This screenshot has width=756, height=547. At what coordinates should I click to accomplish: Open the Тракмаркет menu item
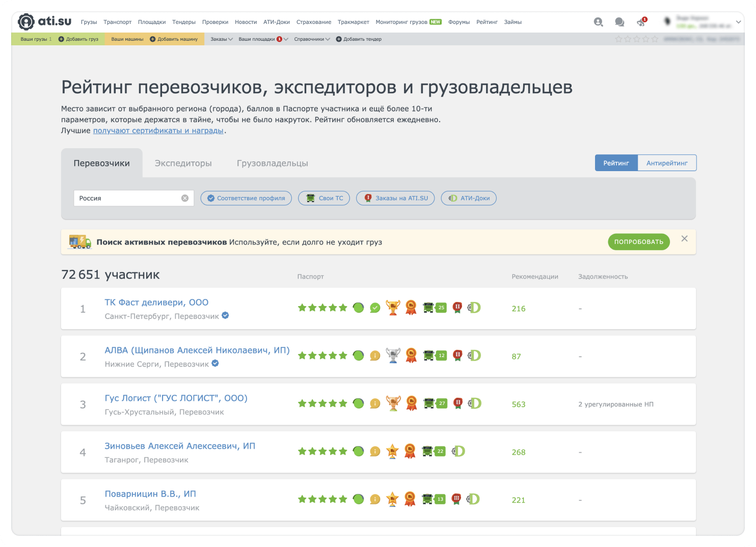tap(354, 22)
